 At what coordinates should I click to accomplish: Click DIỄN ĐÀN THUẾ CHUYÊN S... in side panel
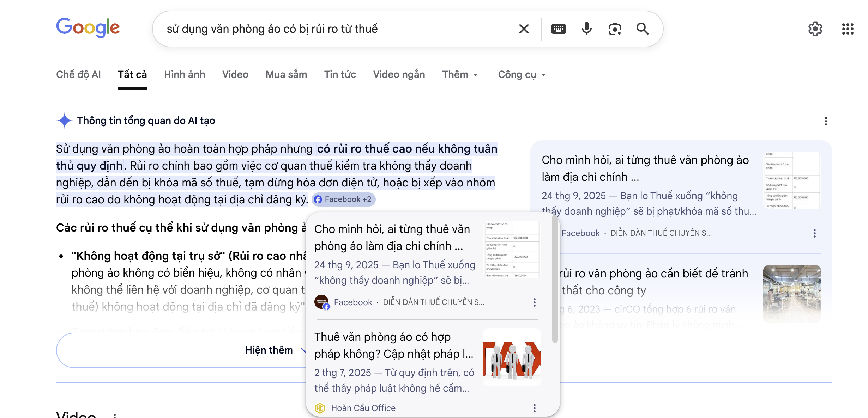tap(661, 233)
